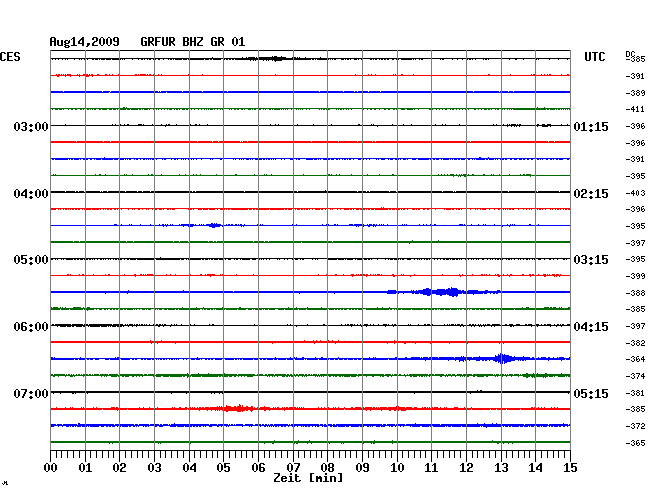
Task: Select the UTC column header
Action: coord(594,57)
